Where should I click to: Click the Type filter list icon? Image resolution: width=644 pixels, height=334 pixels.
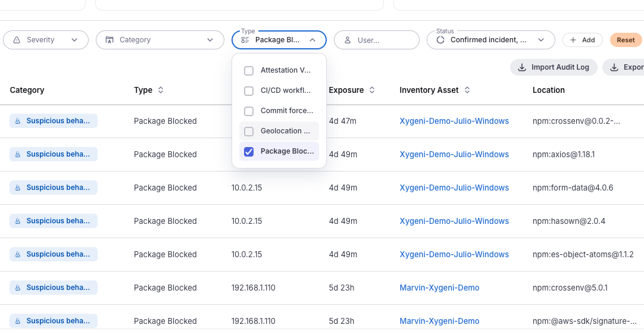tap(245, 40)
